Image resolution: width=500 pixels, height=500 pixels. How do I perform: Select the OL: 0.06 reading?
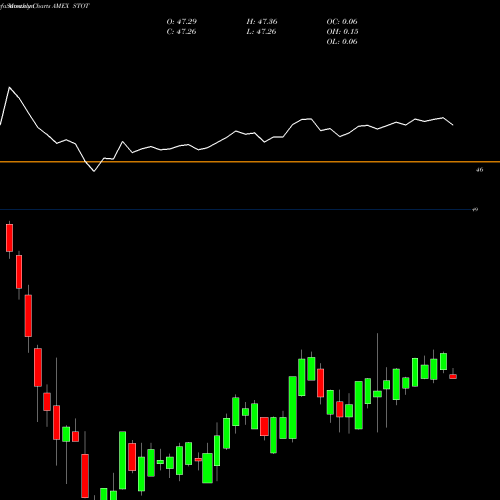(342, 42)
